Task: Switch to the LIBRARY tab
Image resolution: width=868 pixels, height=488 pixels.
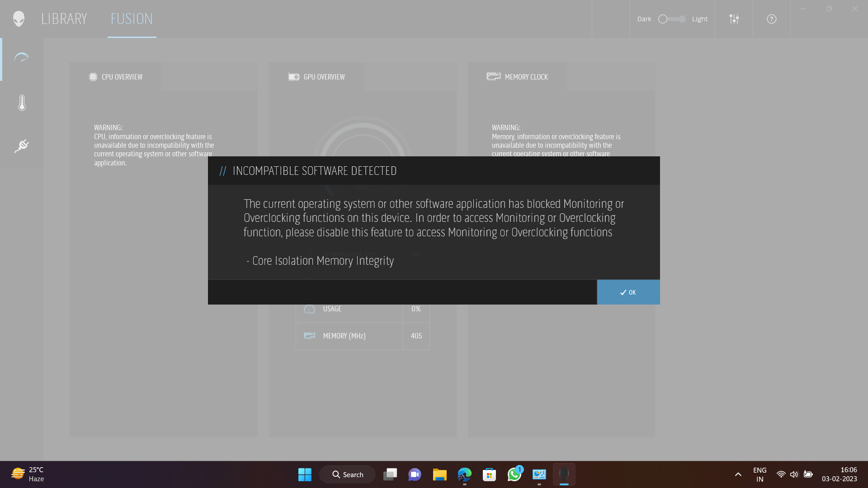Action: [64, 19]
